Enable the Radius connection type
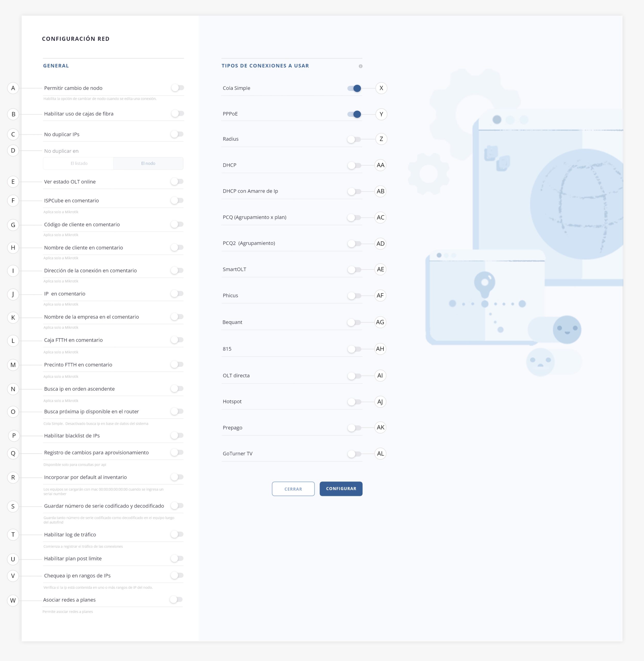Screen dimensions: 644x661 (x=354, y=139)
